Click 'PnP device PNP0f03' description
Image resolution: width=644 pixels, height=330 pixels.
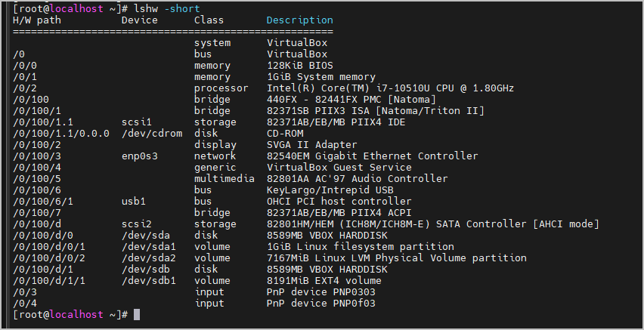tap(321, 304)
